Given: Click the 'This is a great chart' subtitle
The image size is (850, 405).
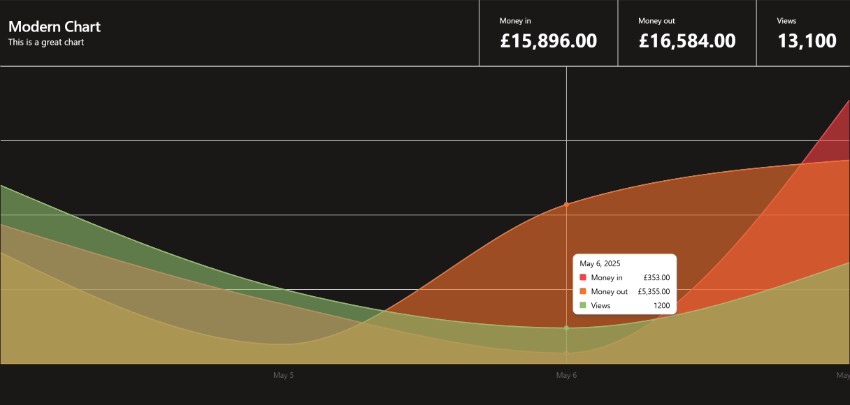Looking at the screenshot, I should tap(46, 42).
